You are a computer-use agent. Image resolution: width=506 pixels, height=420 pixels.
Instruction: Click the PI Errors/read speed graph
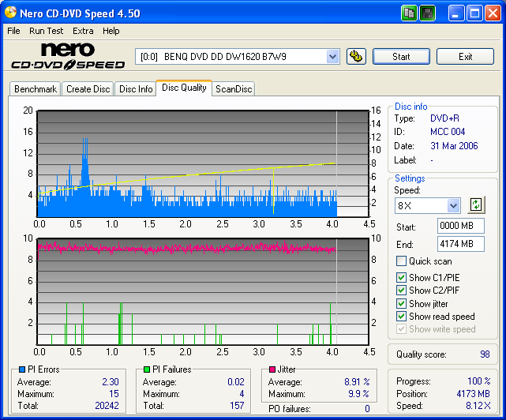[x=203, y=163]
